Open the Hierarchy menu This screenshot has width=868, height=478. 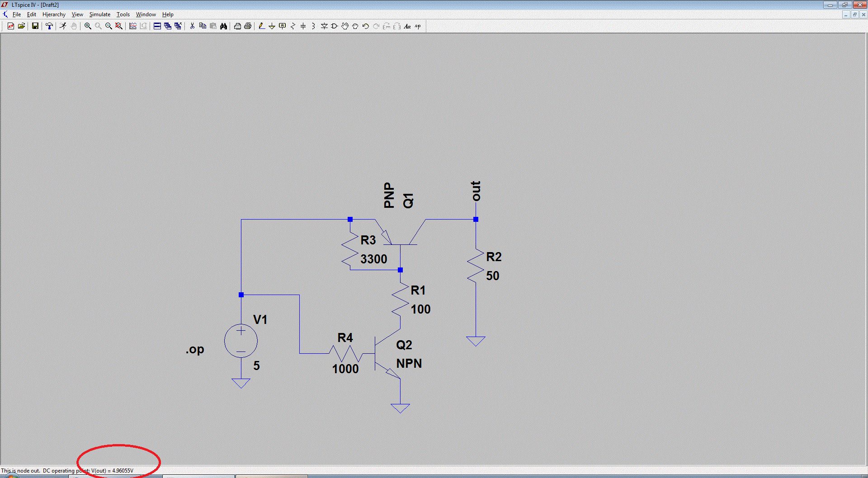[54, 14]
